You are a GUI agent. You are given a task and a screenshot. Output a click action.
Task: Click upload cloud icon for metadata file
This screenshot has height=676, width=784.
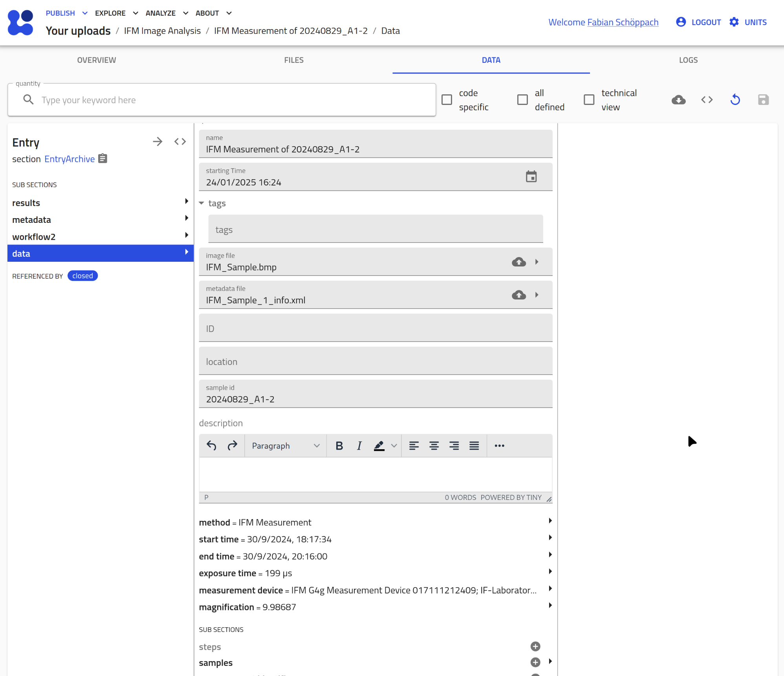click(518, 295)
